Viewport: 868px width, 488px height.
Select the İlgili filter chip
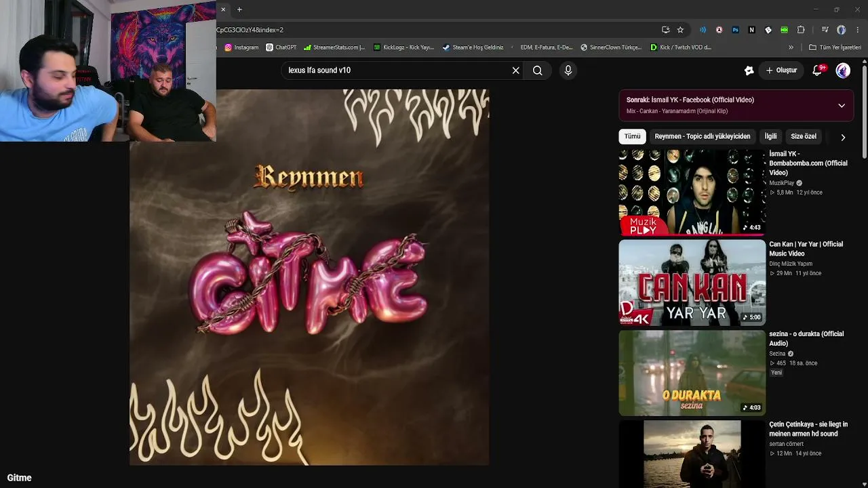click(x=771, y=136)
